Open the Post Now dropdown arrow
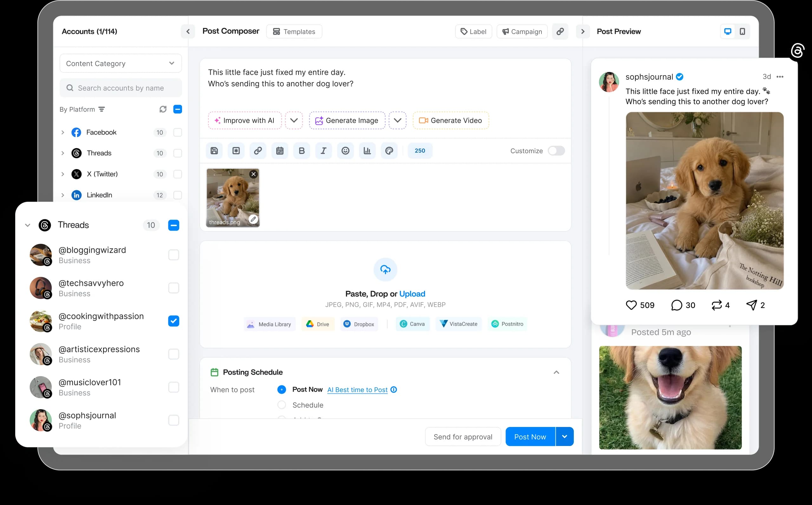The image size is (812, 505). 565,436
